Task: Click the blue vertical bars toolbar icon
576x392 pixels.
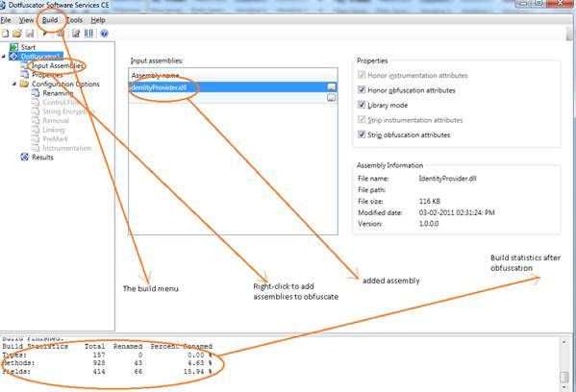Action: pos(88,34)
